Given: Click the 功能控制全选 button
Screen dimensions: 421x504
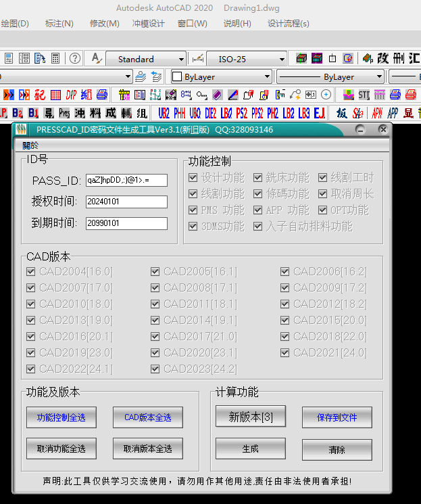Looking at the screenshot, I should point(61,417).
